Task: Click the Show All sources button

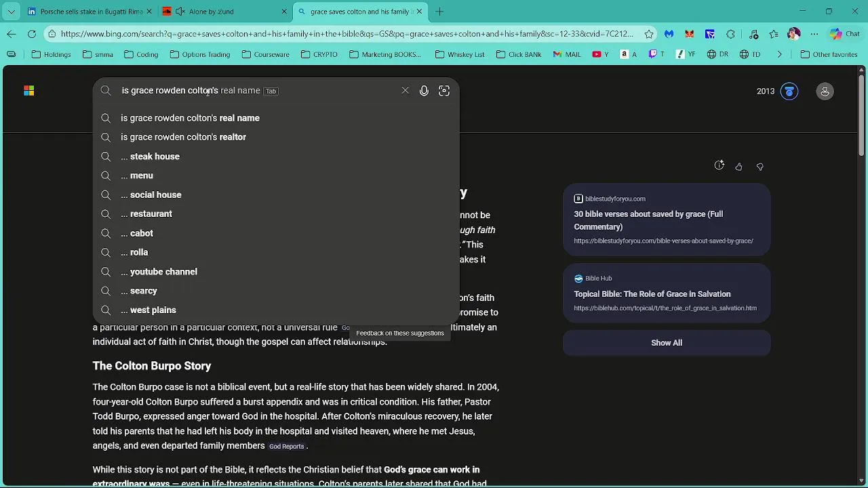Action: [x=667, y=343]
